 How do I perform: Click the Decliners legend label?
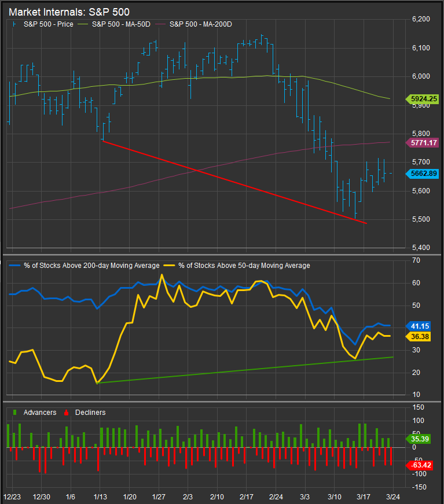pyautogui.click(x=90, y=413)
